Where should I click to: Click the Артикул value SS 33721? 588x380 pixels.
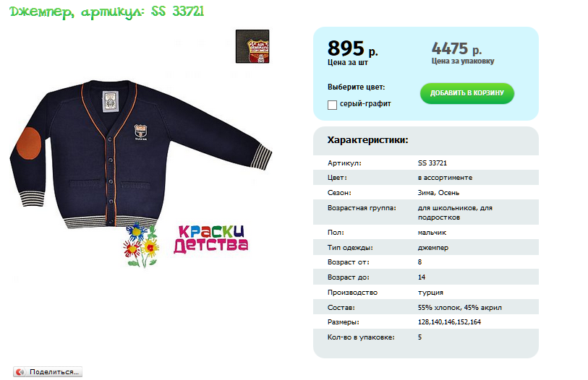click(433, 163)
